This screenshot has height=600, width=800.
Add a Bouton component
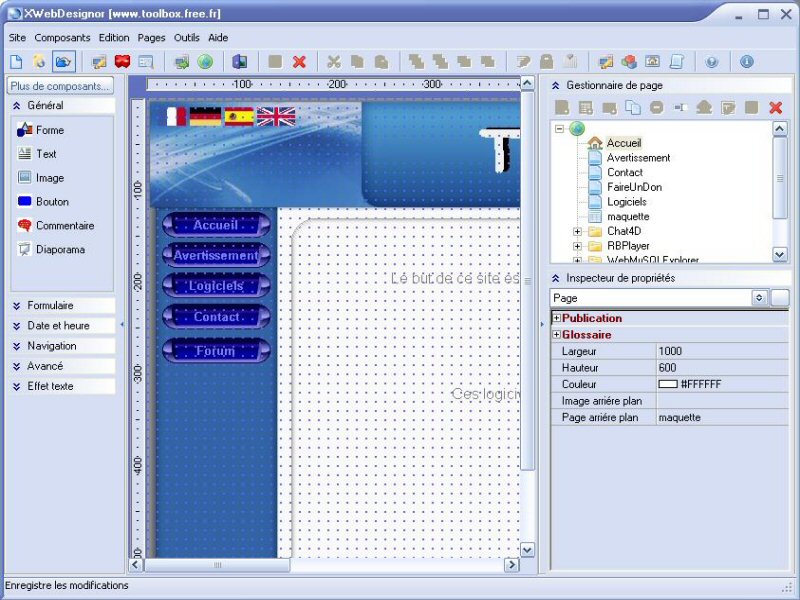(43, 202)
